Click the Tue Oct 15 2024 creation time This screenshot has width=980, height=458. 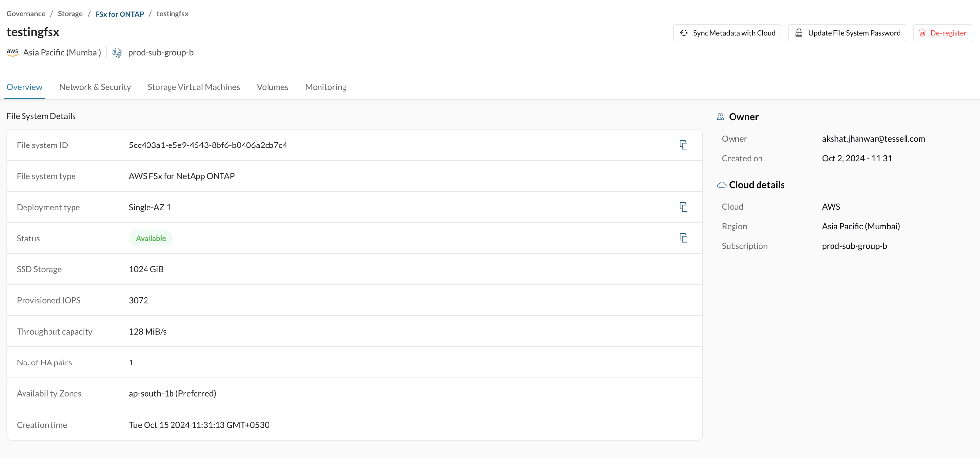click(199, 425)
